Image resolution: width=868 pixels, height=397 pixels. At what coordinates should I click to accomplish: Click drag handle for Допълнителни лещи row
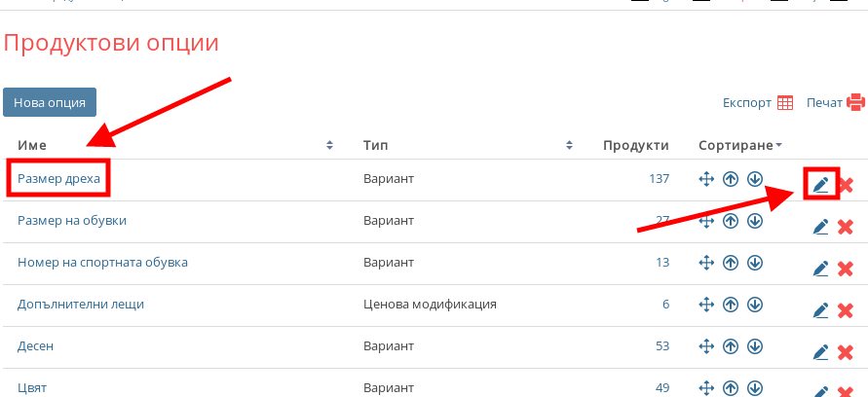pos(707,305)
